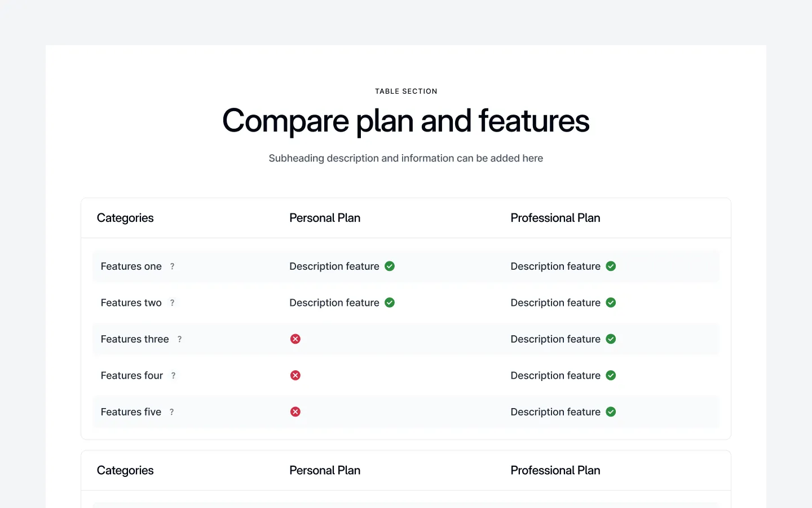Click the red cross in Features three row
812x508 pixels.
point(295,339)
